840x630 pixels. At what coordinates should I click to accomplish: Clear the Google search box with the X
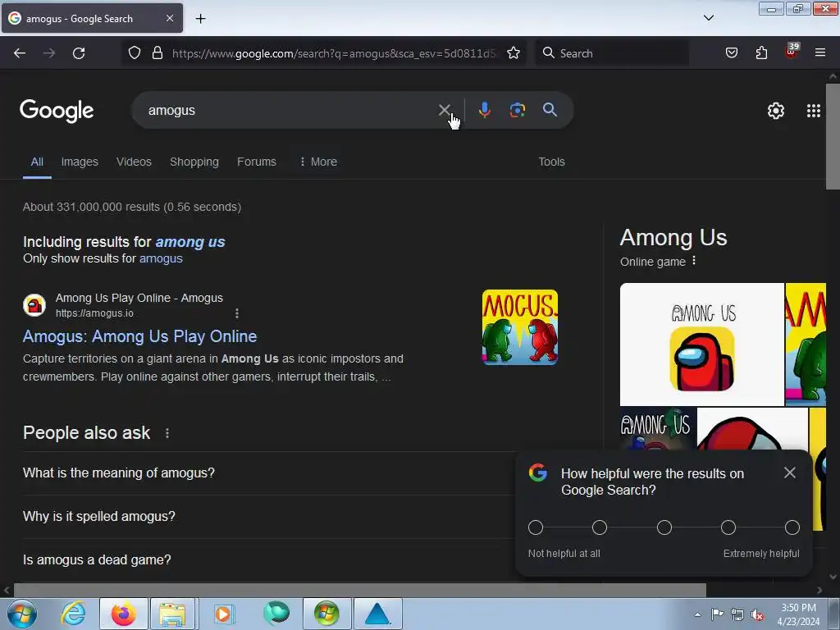(444, 111)
